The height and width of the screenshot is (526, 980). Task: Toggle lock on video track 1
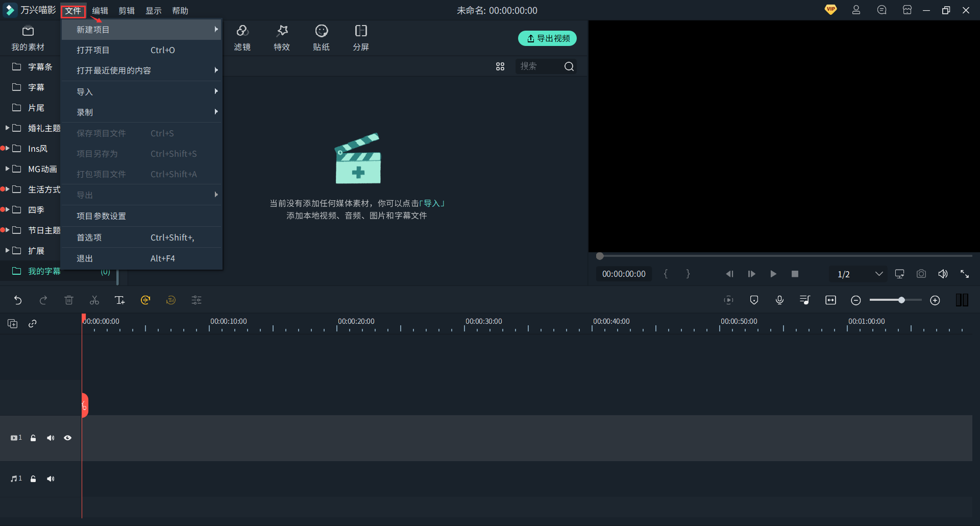pyautogui.click(x=33, y=438)
